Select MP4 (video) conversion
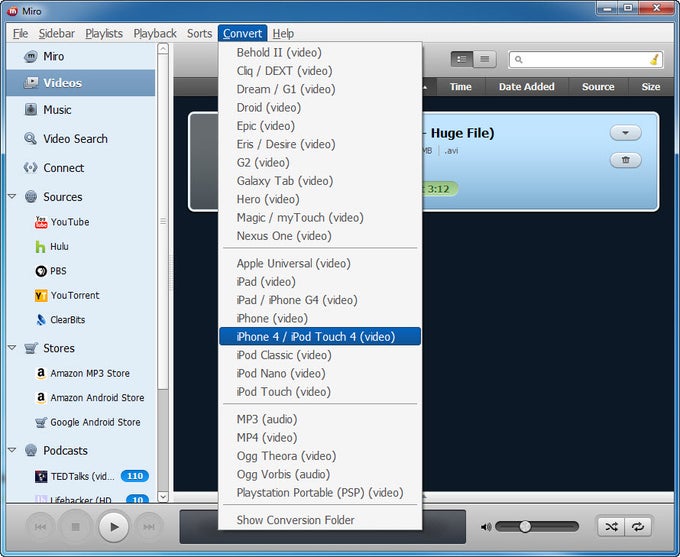Image resolution: width=680 pixels, height=557 pixels. pyautogui.click(x=320, y=437)
